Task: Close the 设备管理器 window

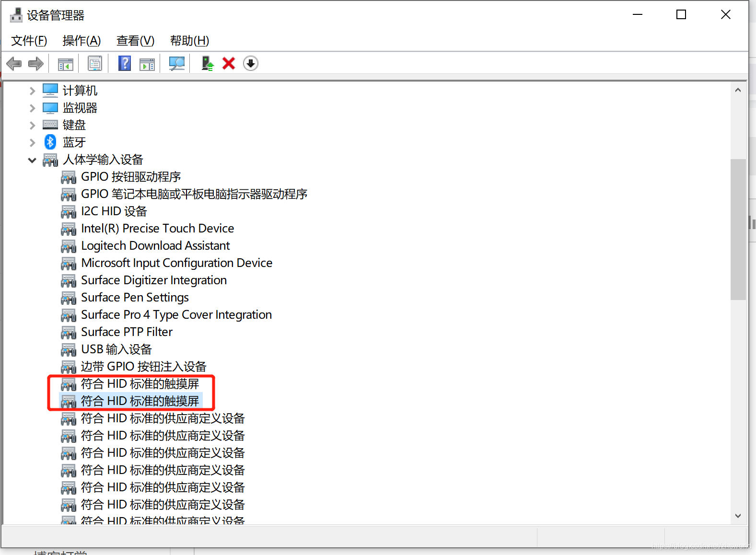Action: click(726, 15)
